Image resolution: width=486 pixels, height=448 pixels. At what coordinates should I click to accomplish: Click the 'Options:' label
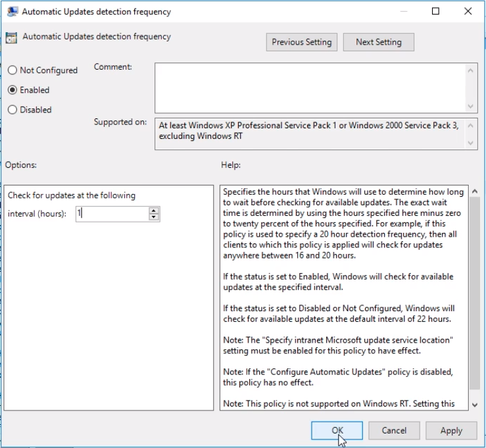point(21,164)
